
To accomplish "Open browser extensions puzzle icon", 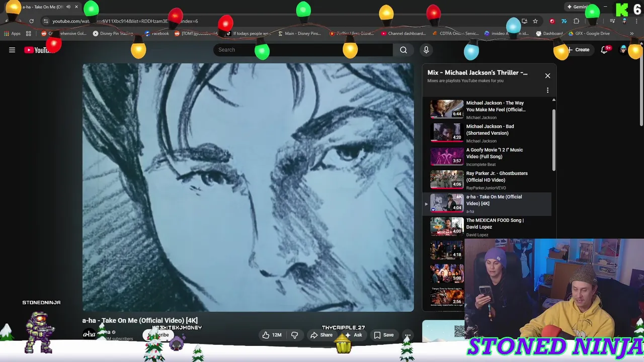I will click(x=577, y=21).
